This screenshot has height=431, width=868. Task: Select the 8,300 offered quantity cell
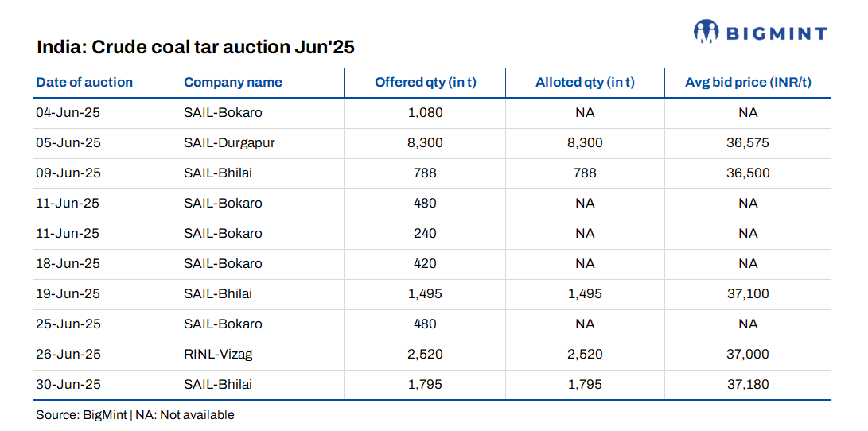click(x=425, y=142)
